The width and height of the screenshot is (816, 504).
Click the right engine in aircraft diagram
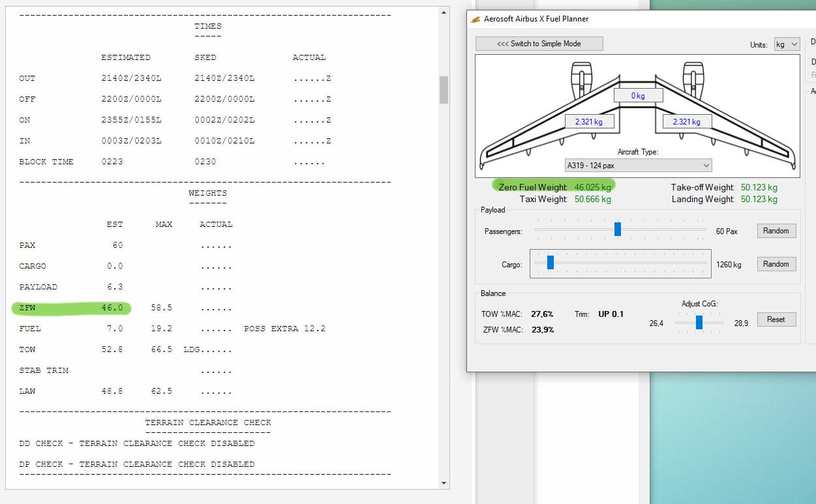tap(693, 78)
